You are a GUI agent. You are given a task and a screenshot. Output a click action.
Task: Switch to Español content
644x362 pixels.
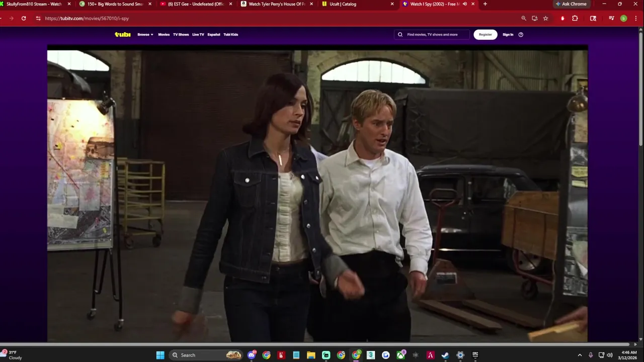click(x=214, y=35)
